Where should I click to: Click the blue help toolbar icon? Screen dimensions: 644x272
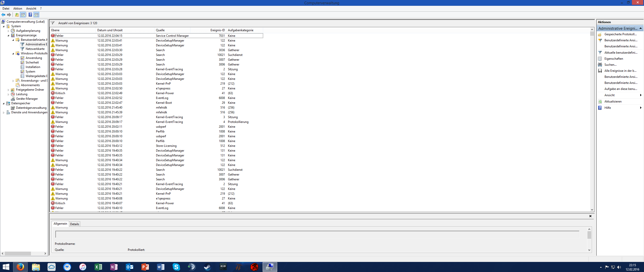[x=30, y=15]
